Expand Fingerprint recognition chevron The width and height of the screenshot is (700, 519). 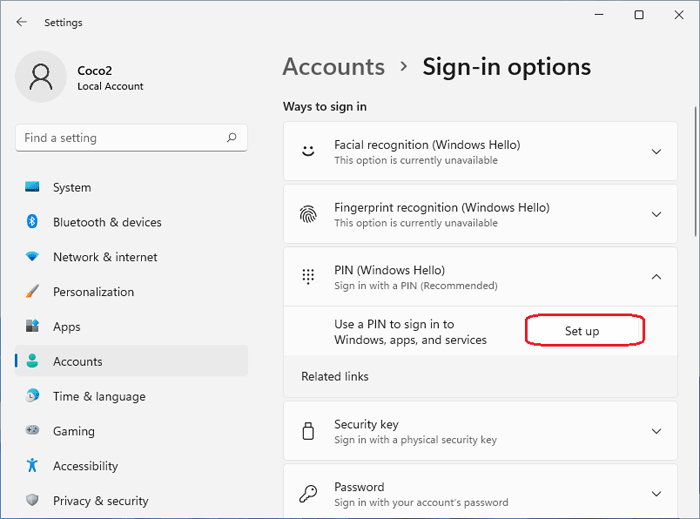(x=656, y=214)
